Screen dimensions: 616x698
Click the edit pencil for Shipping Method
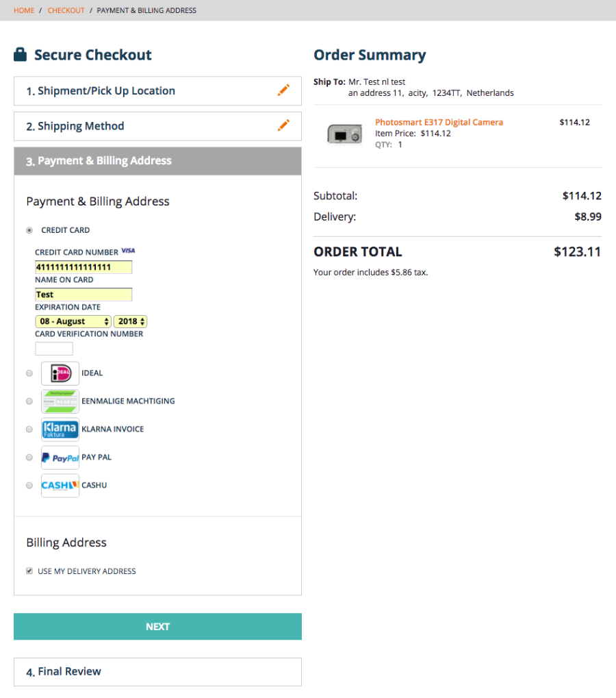[283, 125]
